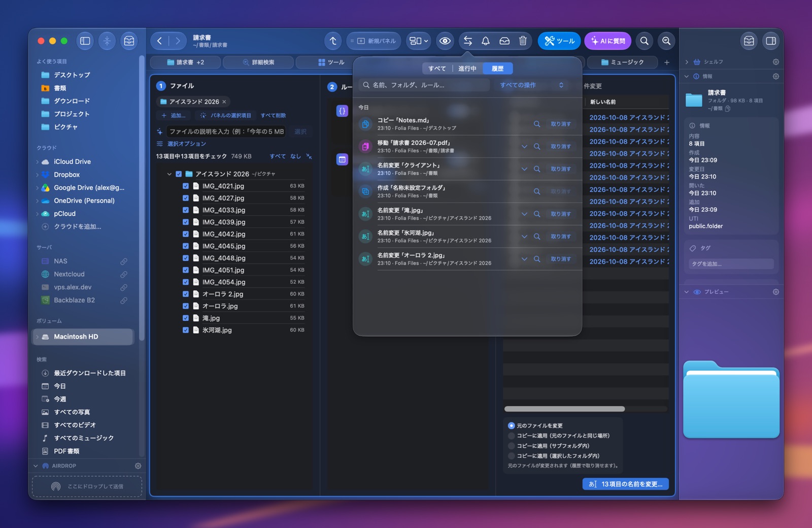Open AIRDROP section settings gear
The width and height of the screenshot is (812, 528).
pos(138,466)
